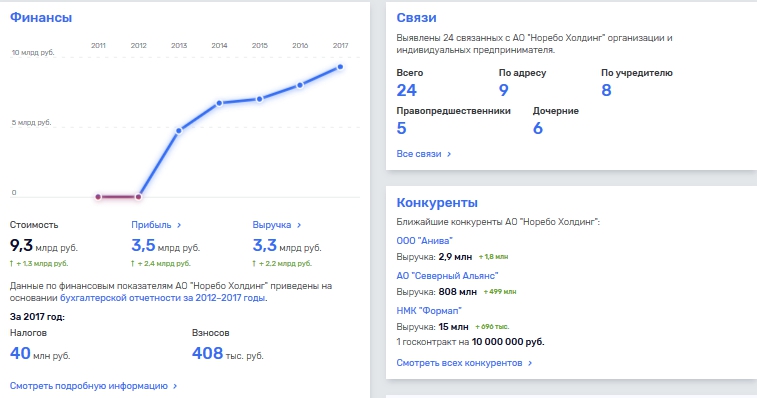Select the 2013 data point on chart
The height and width of the screenshot is (398, 757).
coord(179,131)
